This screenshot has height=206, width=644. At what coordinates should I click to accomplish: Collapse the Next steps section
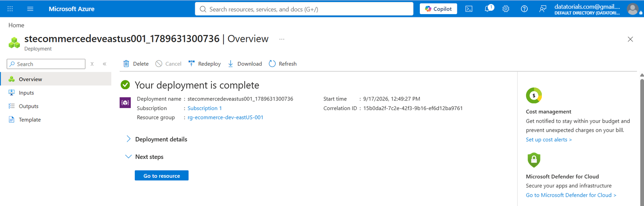[x=128, y=157]
